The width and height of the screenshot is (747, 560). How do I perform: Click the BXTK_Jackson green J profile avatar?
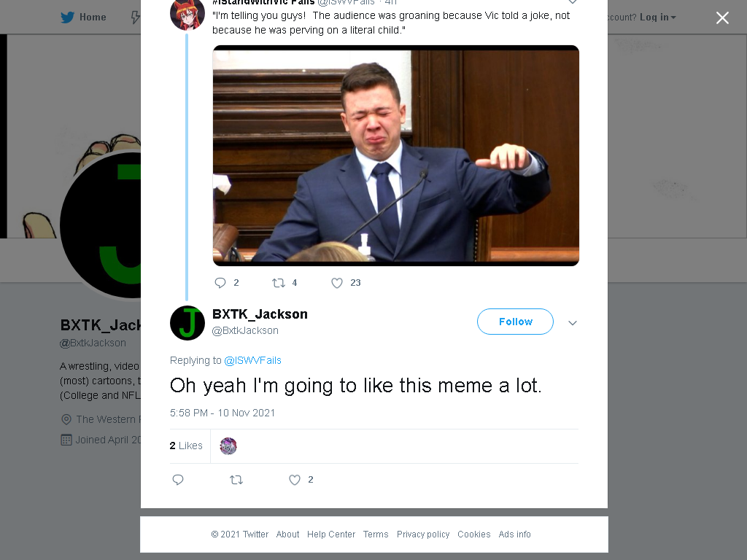click(x=187, y=323)
